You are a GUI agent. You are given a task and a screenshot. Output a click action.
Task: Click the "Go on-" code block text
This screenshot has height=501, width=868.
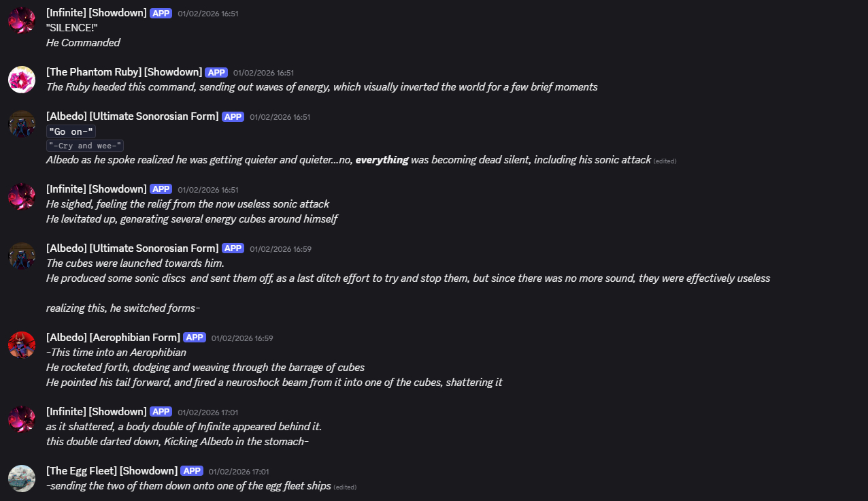pyautogui.click(x=71, y=131)
